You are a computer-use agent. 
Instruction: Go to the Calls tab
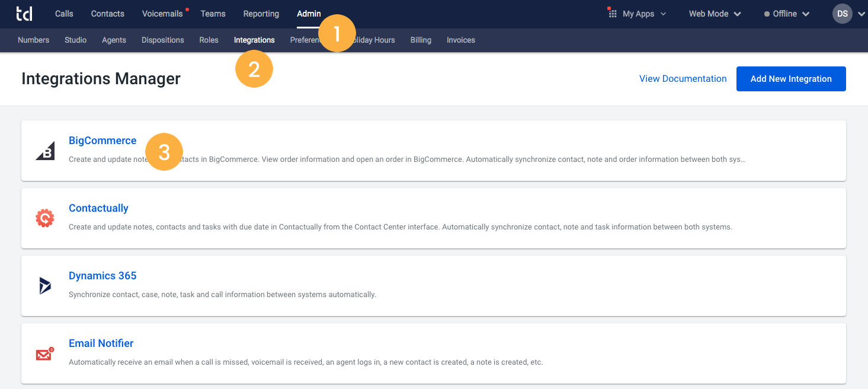pos(64,14)
